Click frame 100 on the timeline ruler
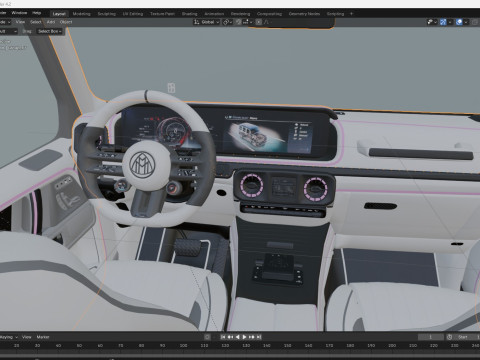The height and width of the screenshot is (360, 480). [183, 346]
